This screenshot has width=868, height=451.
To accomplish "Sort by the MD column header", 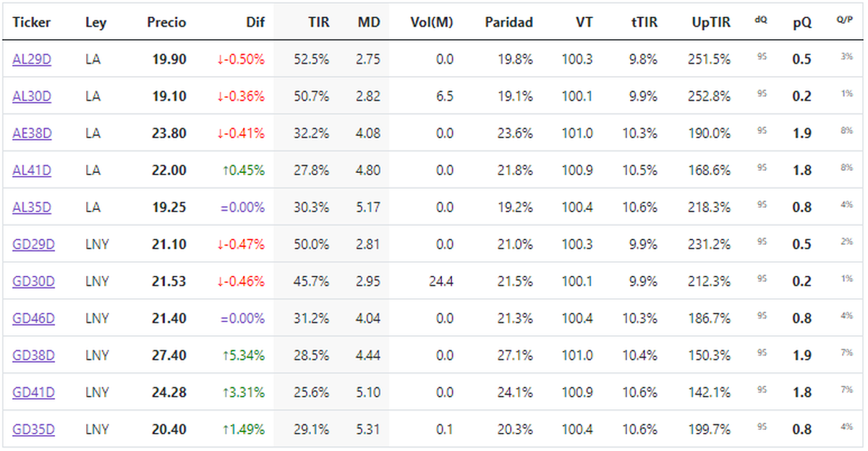I will point(369,22).
